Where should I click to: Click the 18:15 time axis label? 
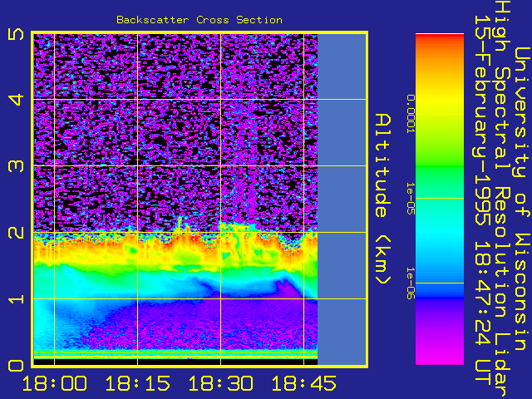pyautogui.click(x=138, y=384)
